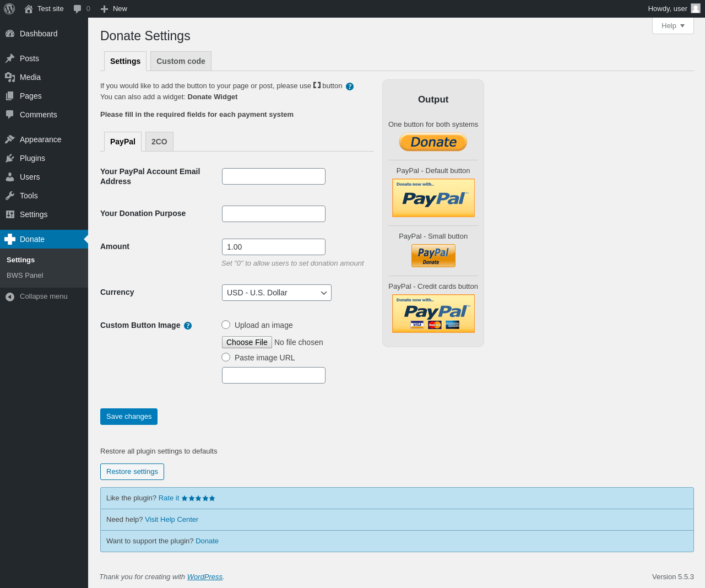Click the Restore settings button
Screen dimensions: 705x588
pos(132,472)
